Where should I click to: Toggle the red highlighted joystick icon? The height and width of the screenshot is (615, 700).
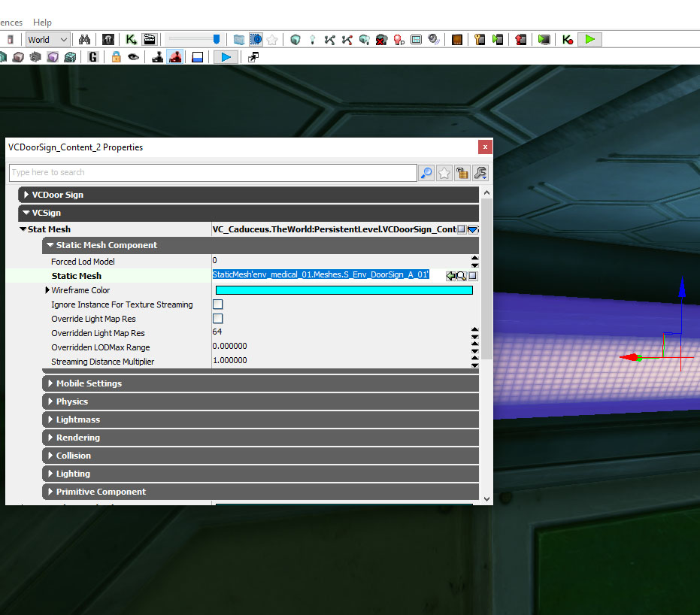(x=175, y=57)
